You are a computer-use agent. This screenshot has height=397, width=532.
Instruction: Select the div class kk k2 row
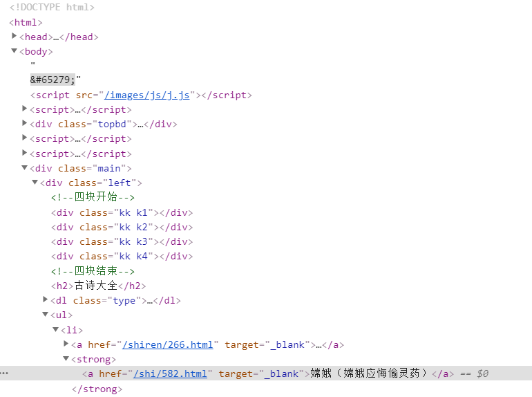(x=122, y=227)
